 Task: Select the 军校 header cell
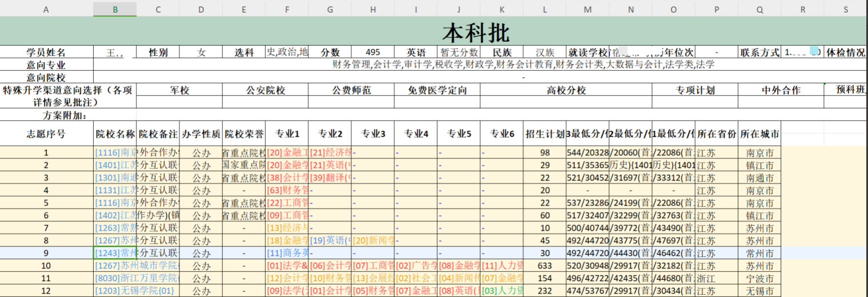(x=179, y=90)
